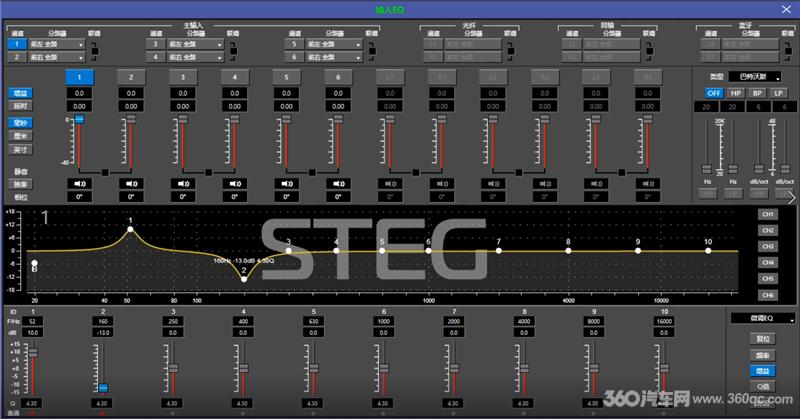The image size is (800, 419).
Task: Click main input routing channel 2 button
Action: pos(17,57)
